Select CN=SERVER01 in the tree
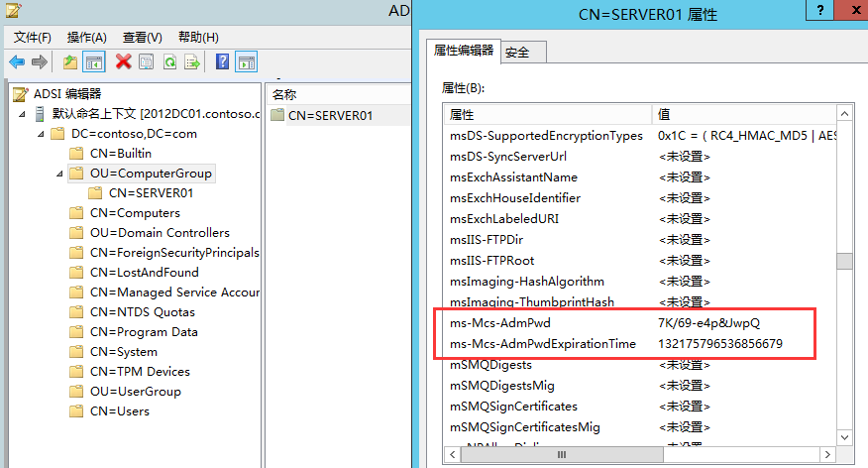Screen dimensions: 868x468 click(152, 193)
